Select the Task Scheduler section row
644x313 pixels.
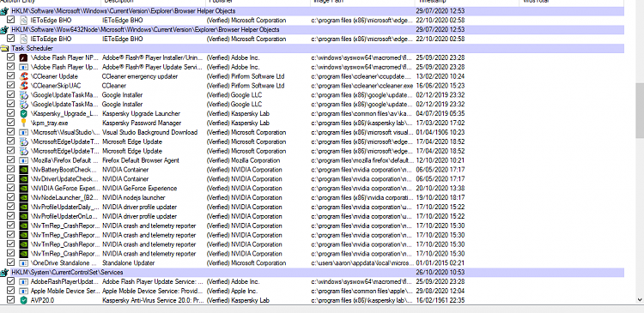pos(313,48)
